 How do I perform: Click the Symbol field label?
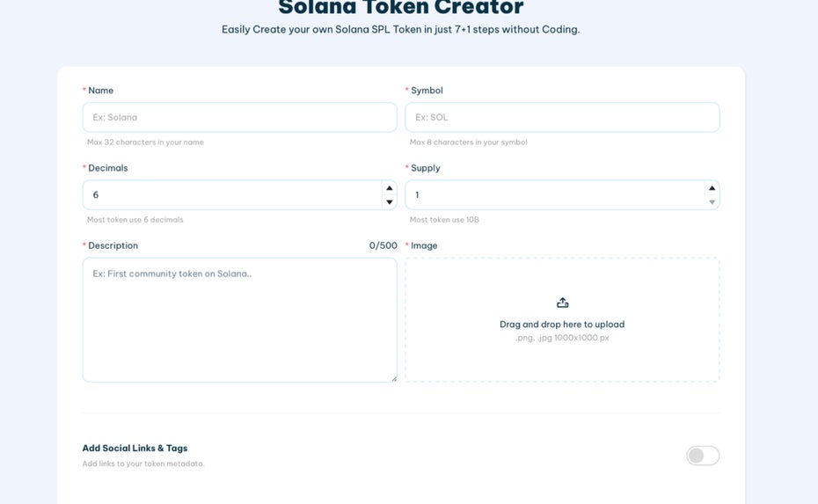click(x=427, y=91)
